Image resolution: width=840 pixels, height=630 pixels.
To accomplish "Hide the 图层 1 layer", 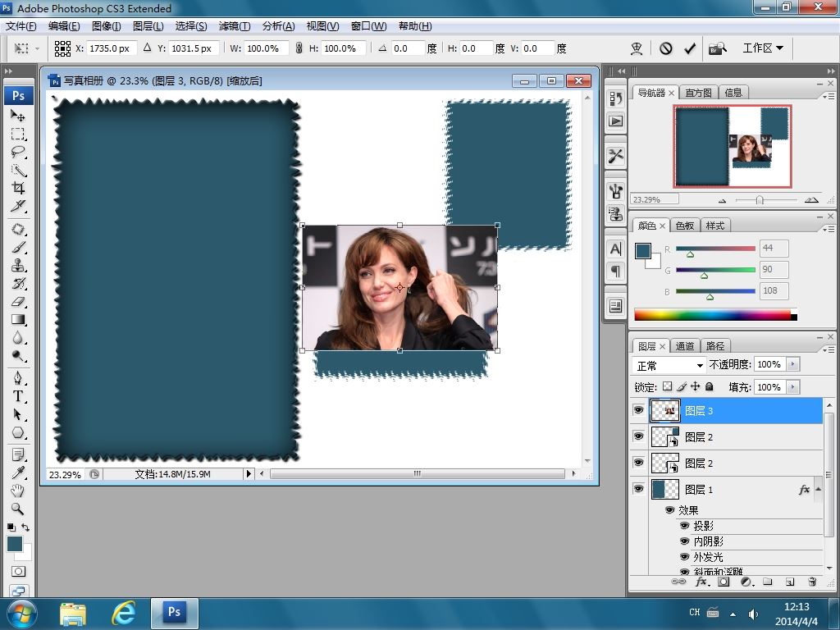I will coord(638,489).
